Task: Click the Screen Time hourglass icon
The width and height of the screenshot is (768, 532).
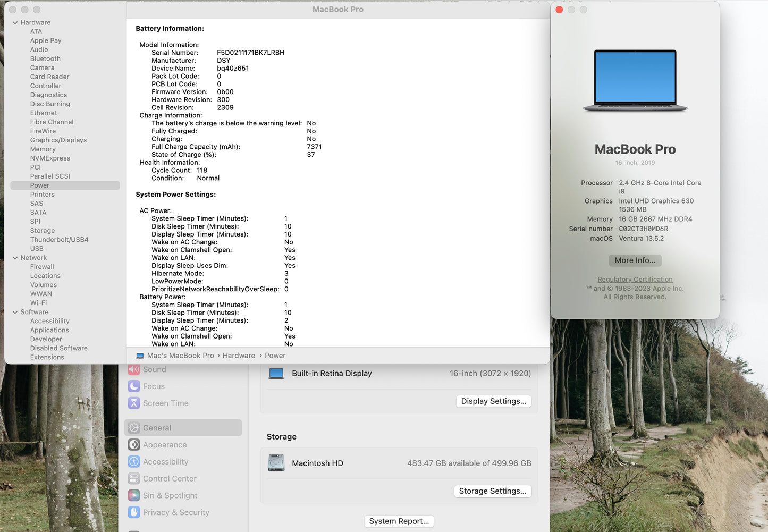Action: click(134, 403)
